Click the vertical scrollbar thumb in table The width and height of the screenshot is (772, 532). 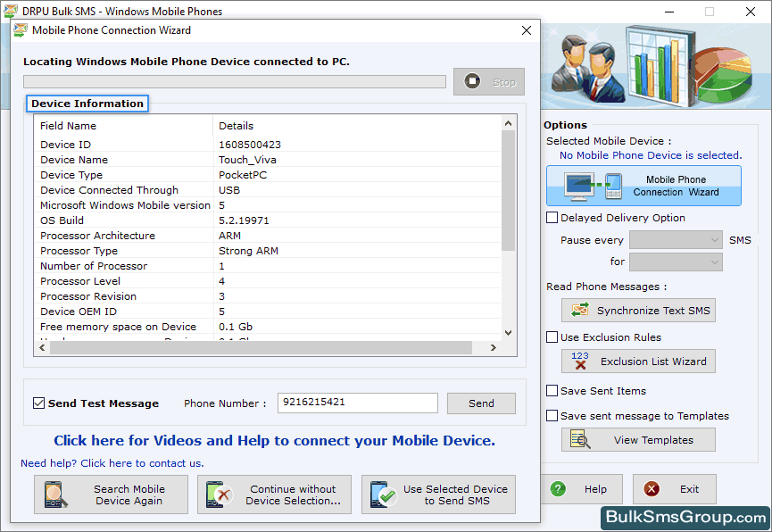click(508, 190)
